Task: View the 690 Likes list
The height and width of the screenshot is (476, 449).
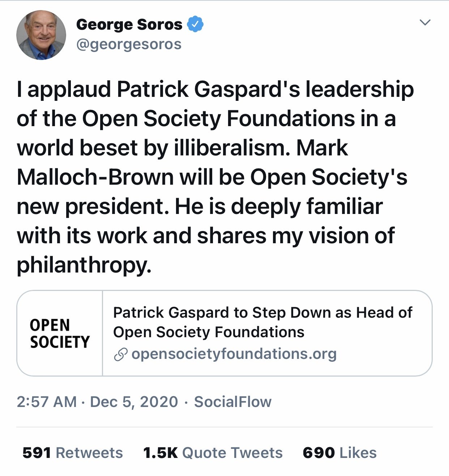Action: click(x=340, y=453)
